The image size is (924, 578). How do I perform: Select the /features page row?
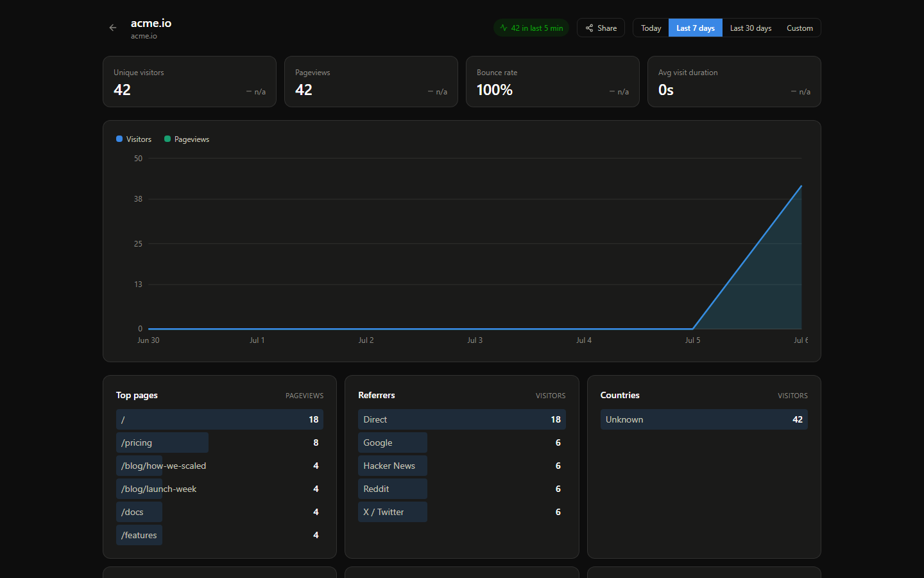[219, 535]
